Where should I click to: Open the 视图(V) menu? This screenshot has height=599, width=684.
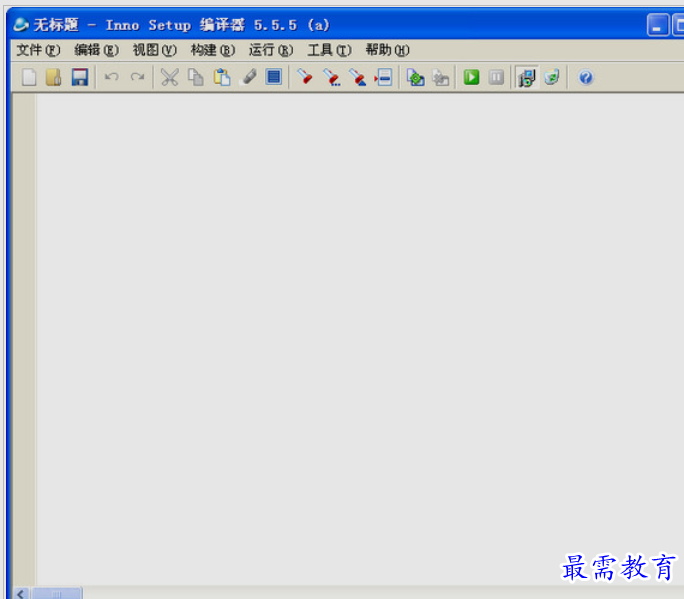154,50
